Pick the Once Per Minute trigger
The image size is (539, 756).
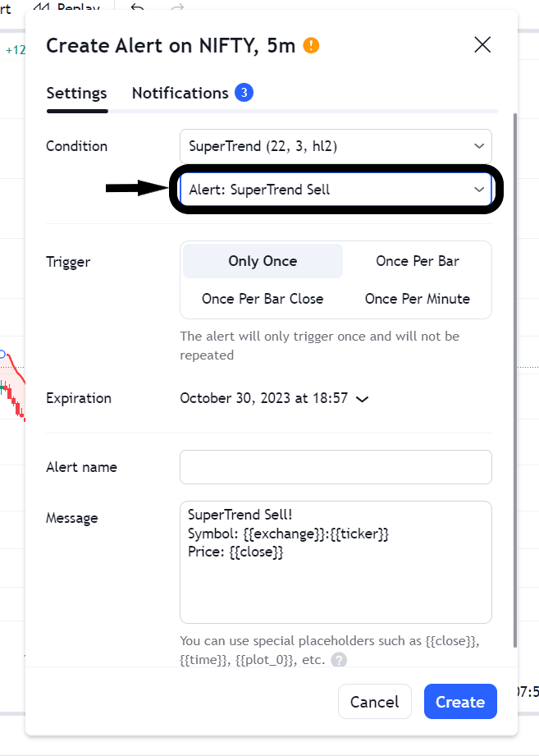(417, 299)
